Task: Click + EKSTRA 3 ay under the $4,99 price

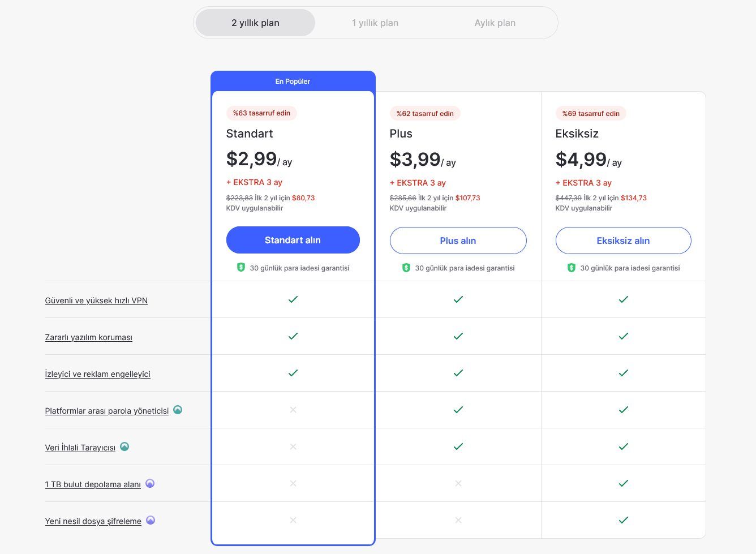Action: (583, 183)
